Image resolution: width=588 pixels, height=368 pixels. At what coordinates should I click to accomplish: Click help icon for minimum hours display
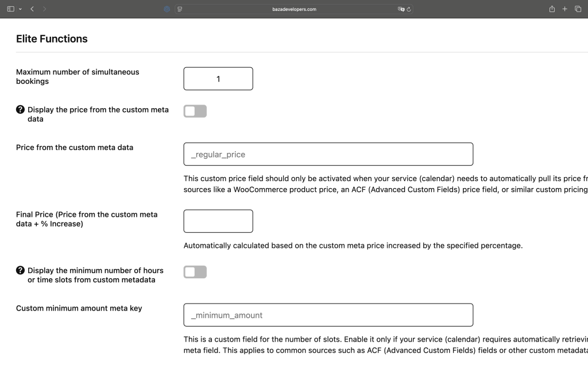20,270
